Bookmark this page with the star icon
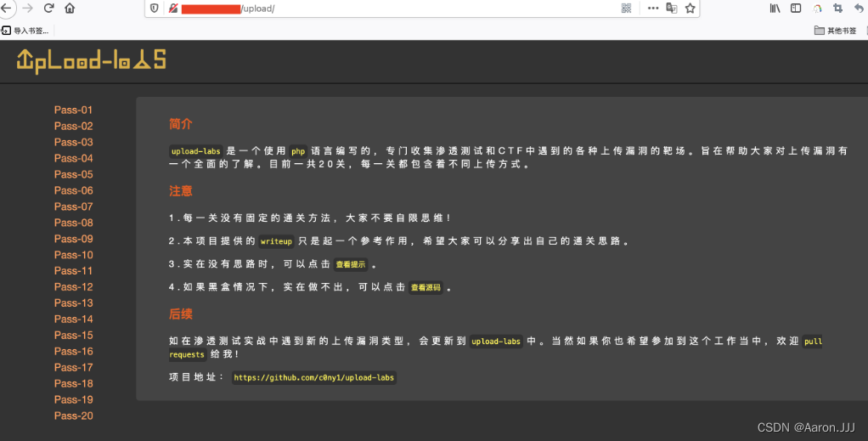Image resolution: width=868 pixels, height=441 pixels. [x=690, y=8]
